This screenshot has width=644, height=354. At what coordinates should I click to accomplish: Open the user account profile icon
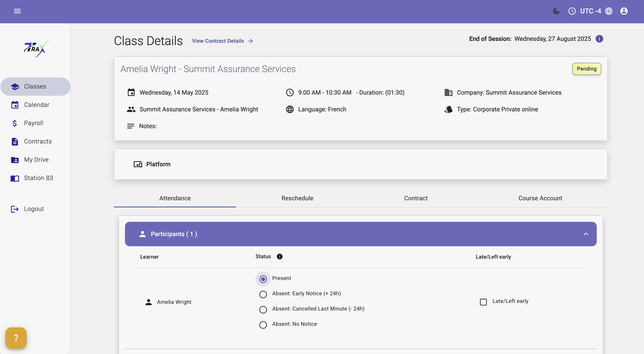point(624,11)
